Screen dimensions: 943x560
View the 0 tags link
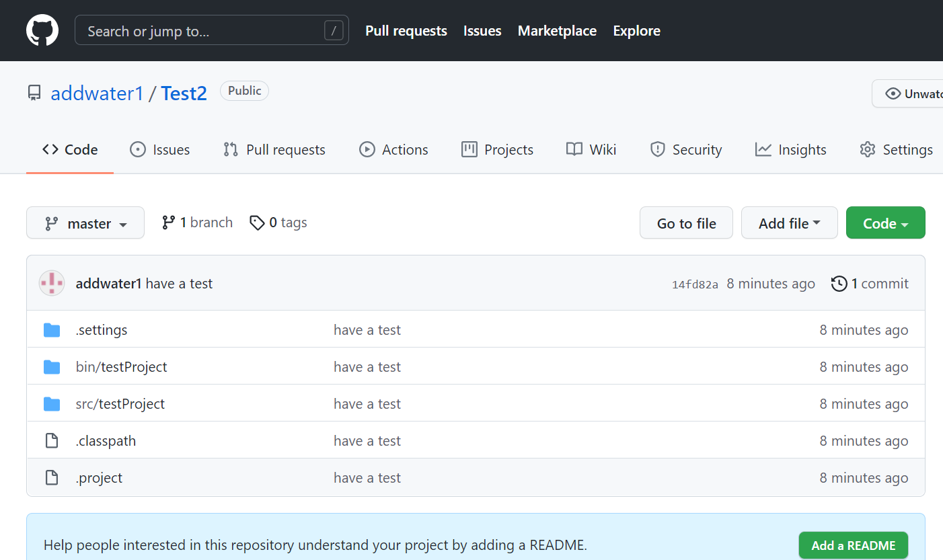[278, 223]
